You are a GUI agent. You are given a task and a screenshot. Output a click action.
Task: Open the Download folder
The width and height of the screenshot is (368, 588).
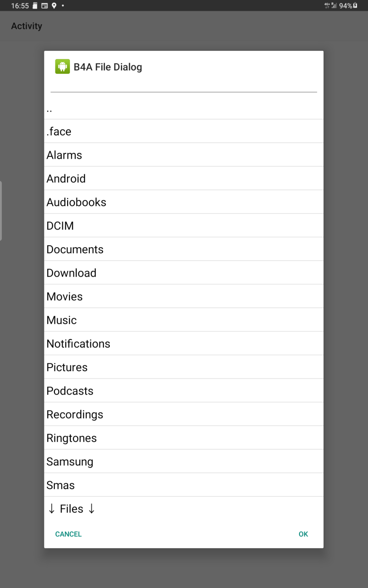(183, 273)
